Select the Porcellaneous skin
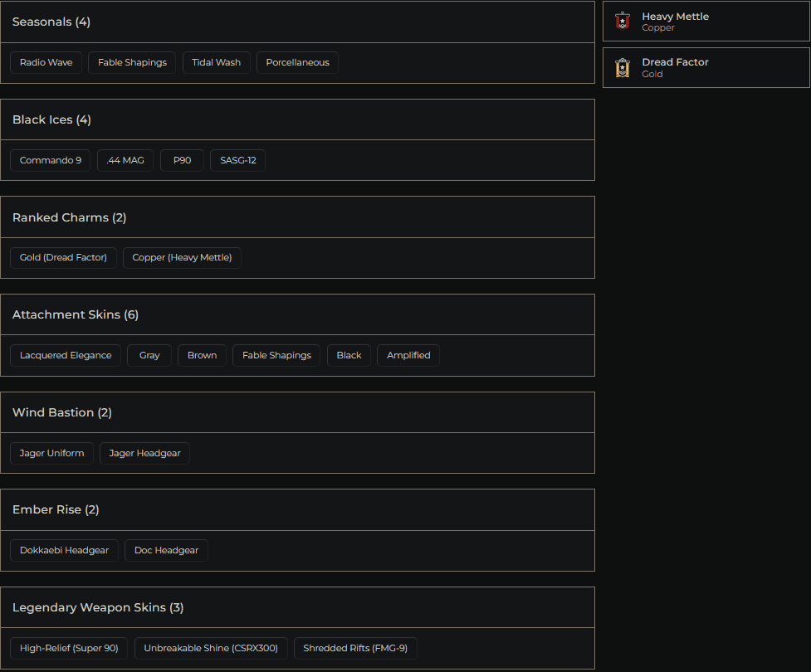This screenshot has height=672, width=811. point(297,61)
